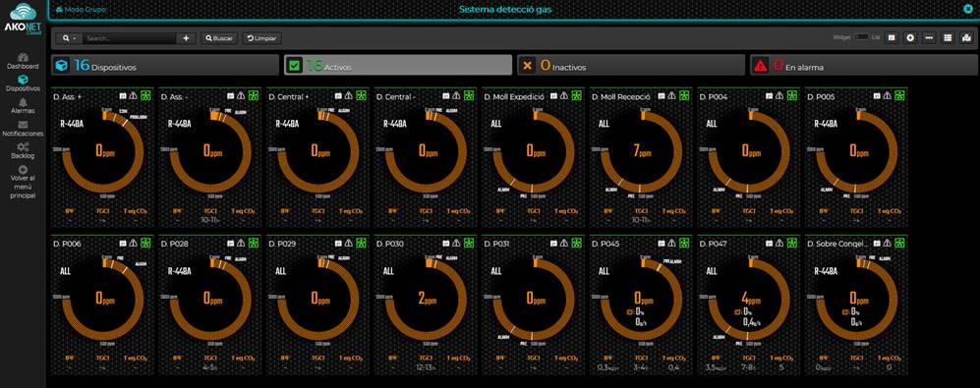Click the green fan icon on D. P006 card
The height and width of the screenshot is (388, 980).
145,243
